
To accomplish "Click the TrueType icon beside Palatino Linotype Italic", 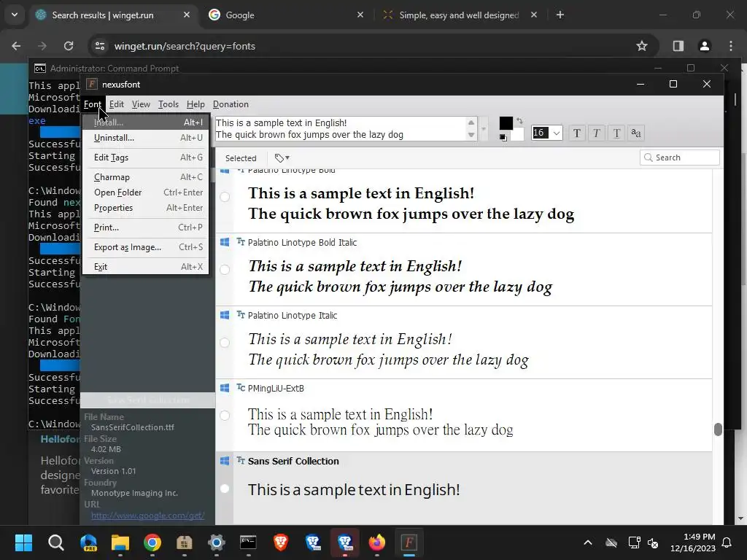I will 241,315.
